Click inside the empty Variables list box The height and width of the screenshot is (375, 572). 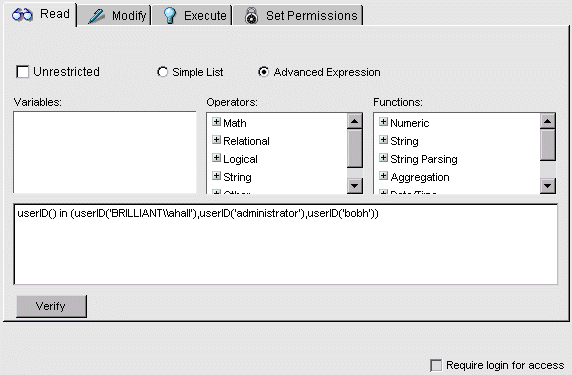105,152
